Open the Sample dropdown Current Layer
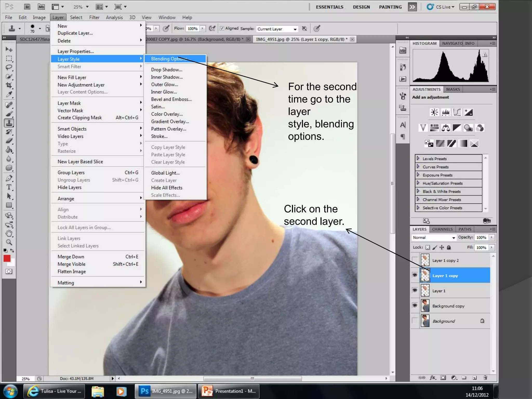The height and width of the screenshot is (399, 532). pyautogui.click(x=277, y=29)
